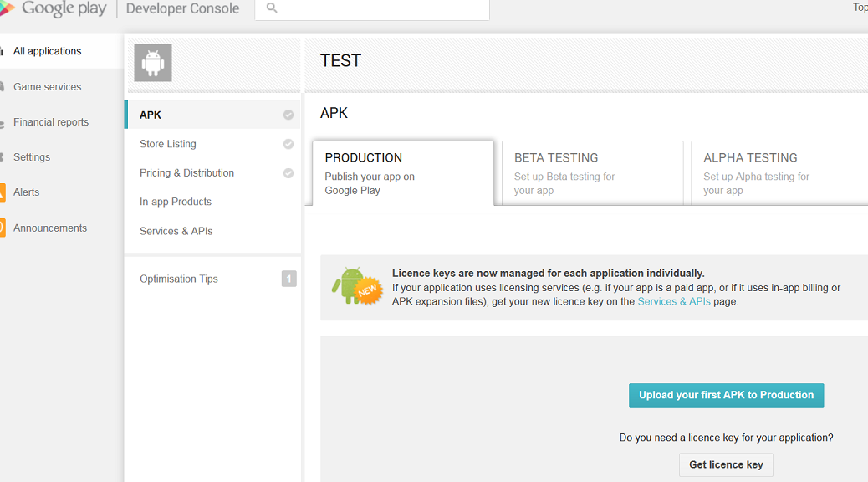
Task: Click the Google Play logo
Action: click(54, 8)
